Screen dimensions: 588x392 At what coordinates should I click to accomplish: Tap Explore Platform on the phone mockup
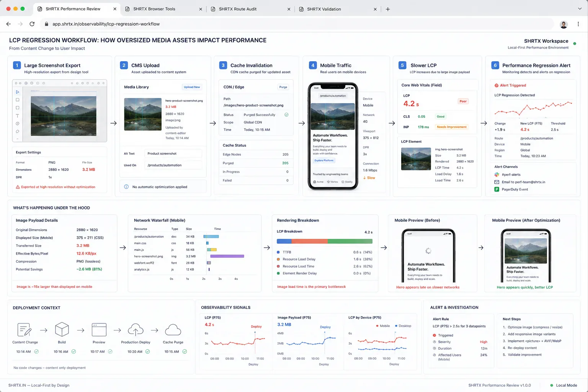[324, 160]
